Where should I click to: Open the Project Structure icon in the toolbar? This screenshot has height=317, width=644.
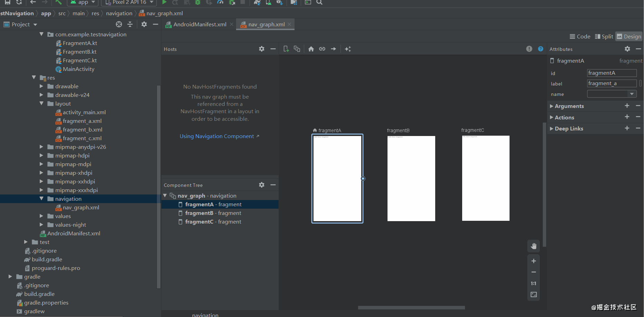coord(294,2)
